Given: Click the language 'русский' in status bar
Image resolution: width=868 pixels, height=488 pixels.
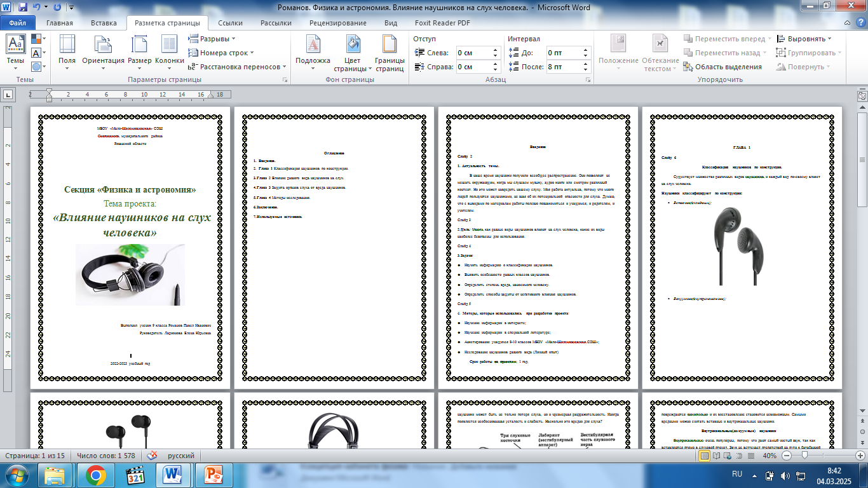Looking at the screenshot, I should click(x=181, y=456).
